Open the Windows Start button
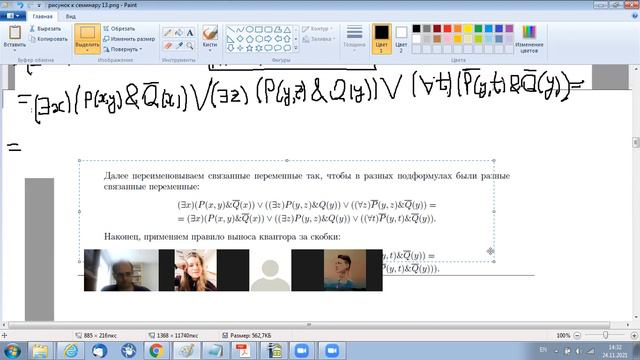 click(x=12, y=351)
